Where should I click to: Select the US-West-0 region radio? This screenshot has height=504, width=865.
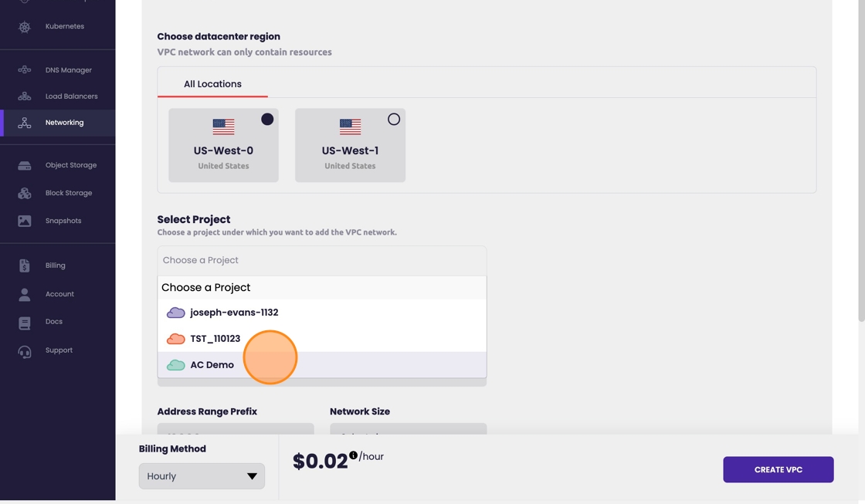[267, 119]
